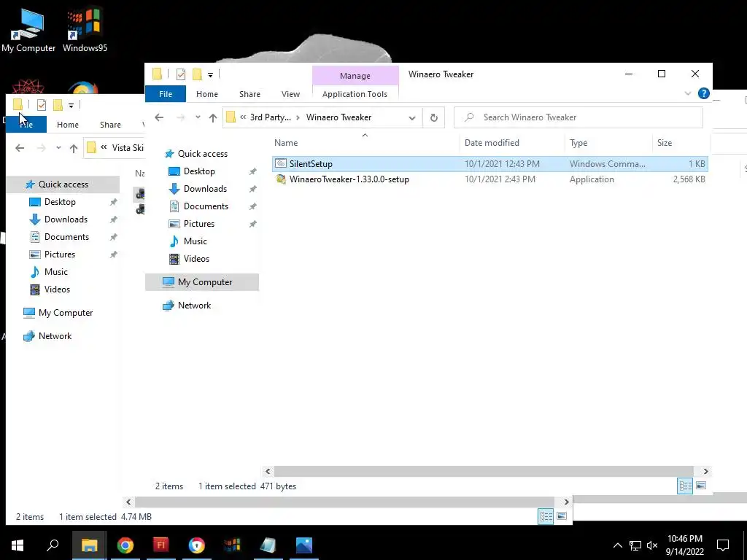Open Downloads in the Vista window sidebar
The height and width of the screenshot is (560, 747).
point(65,219)
